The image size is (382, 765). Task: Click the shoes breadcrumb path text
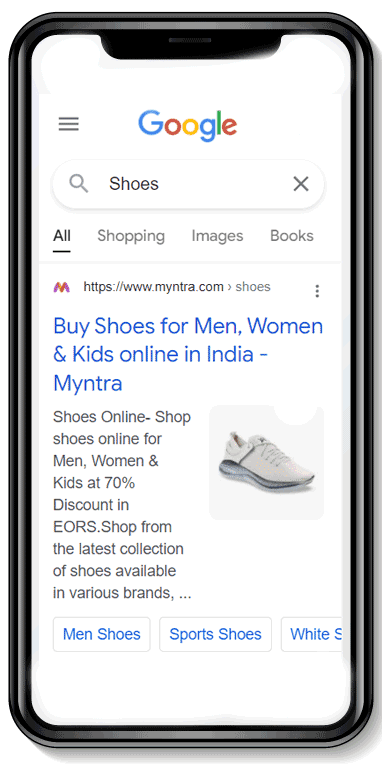click(253, 287)
